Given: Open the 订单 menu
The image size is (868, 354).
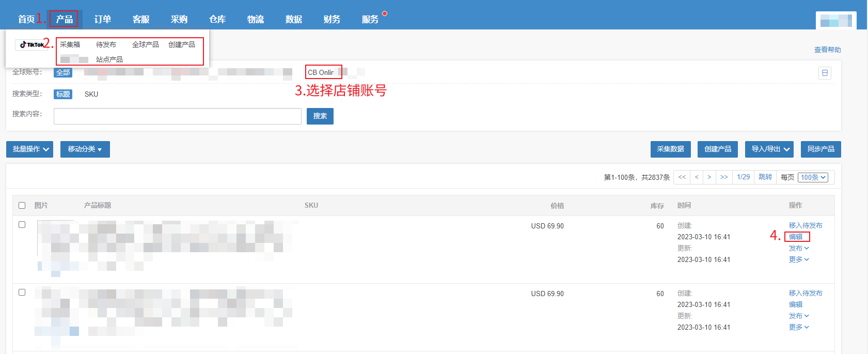Looking at the screenshot, I should tap(103, 19).
